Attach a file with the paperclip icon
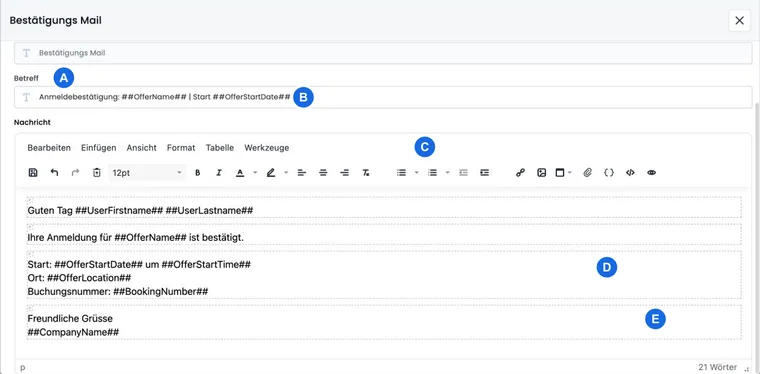Image resolution: width=760 pixels, height=374 pixels. point(587,172)
